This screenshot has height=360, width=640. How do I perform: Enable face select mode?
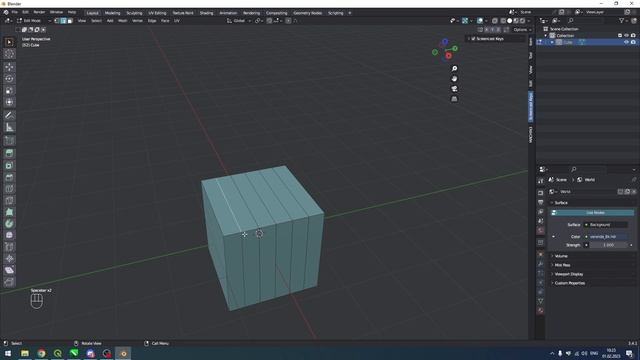point(70,21)
